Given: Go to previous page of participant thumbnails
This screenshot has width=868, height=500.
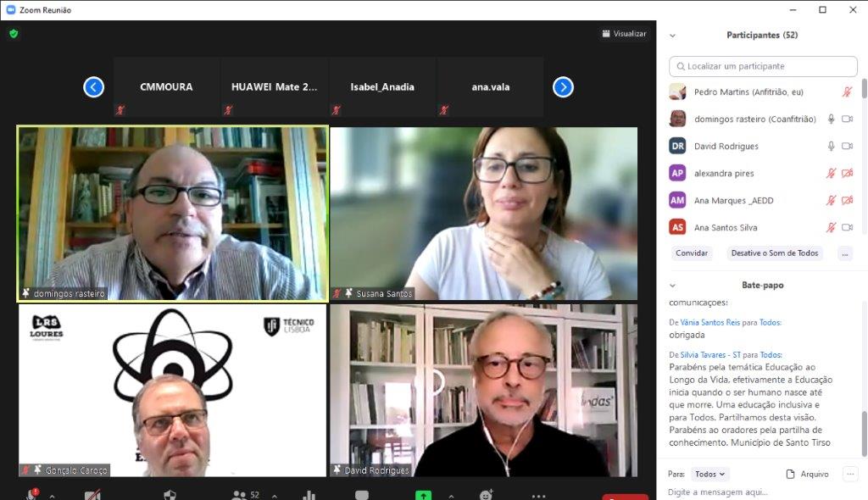Looking at the screenshot, I should (x=94, y=87).
